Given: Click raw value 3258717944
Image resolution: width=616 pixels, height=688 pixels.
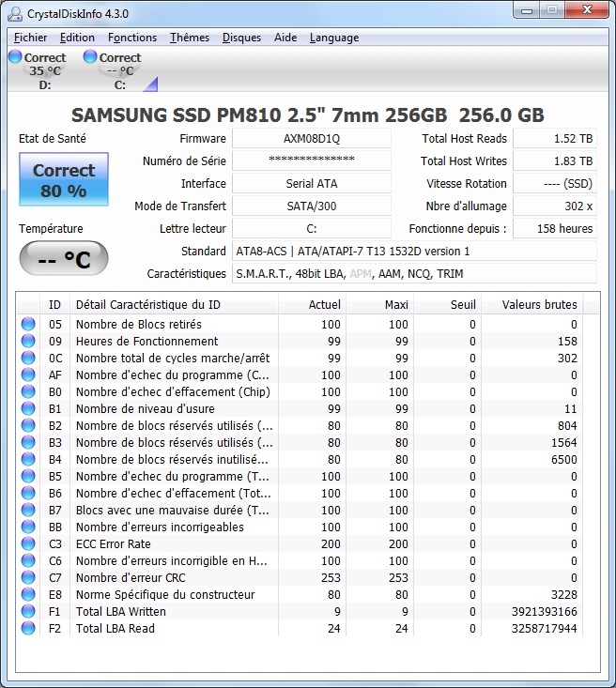Looking at the screenshot, I should point(544,628).
